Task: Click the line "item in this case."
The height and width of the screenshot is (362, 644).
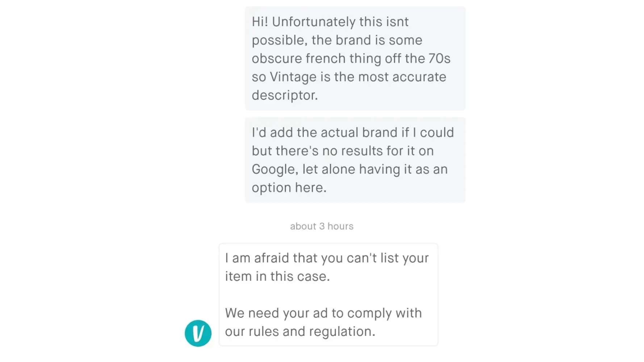Action: click(x=277, y=277)
